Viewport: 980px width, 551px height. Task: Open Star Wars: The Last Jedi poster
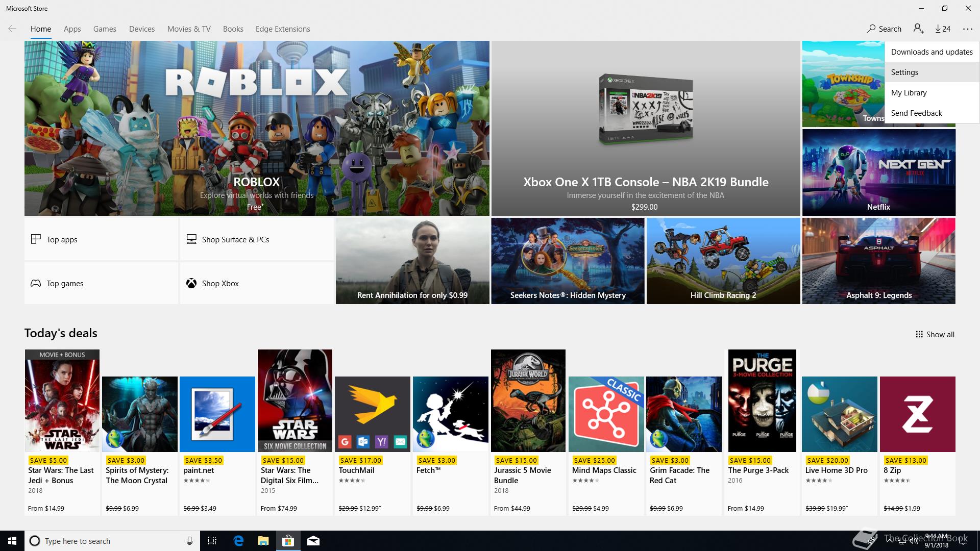click(x=62, y=400)
